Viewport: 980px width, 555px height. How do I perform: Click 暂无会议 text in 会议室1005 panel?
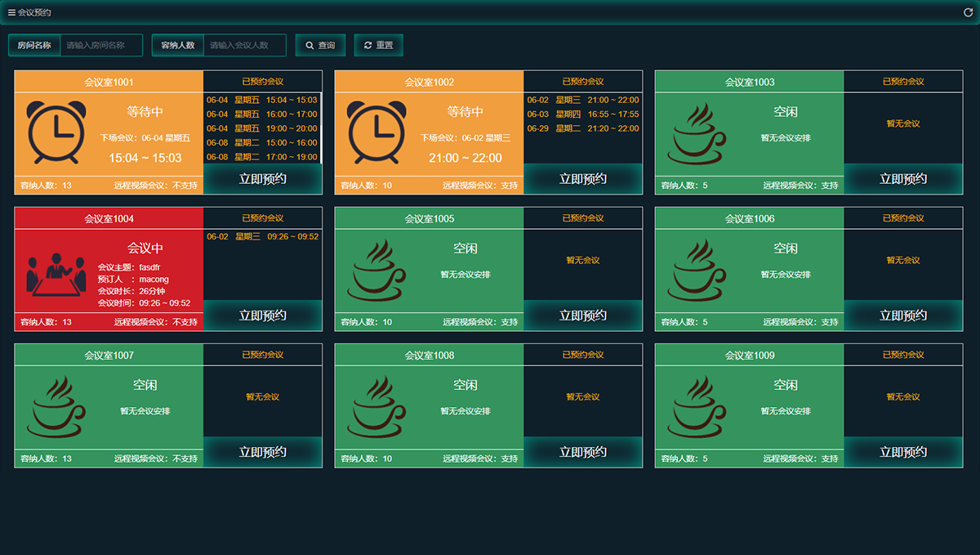(x=583, y=260)
